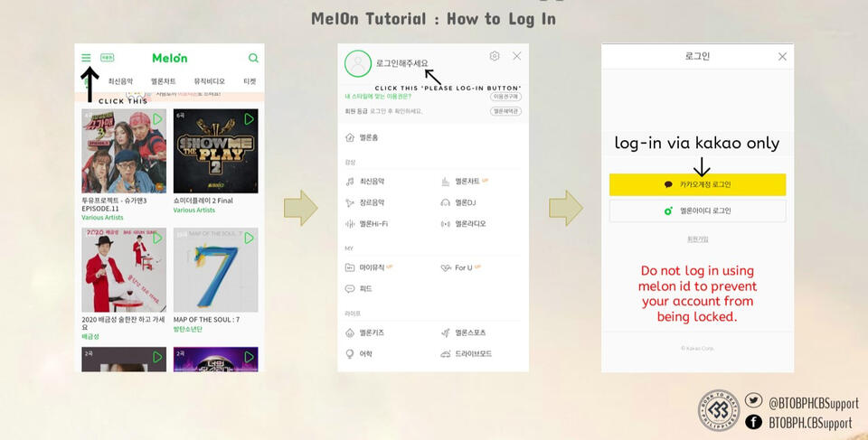The image size is (868, 440).
Task: Open the settings gear in side menu
Action: [x=495, y=56]
